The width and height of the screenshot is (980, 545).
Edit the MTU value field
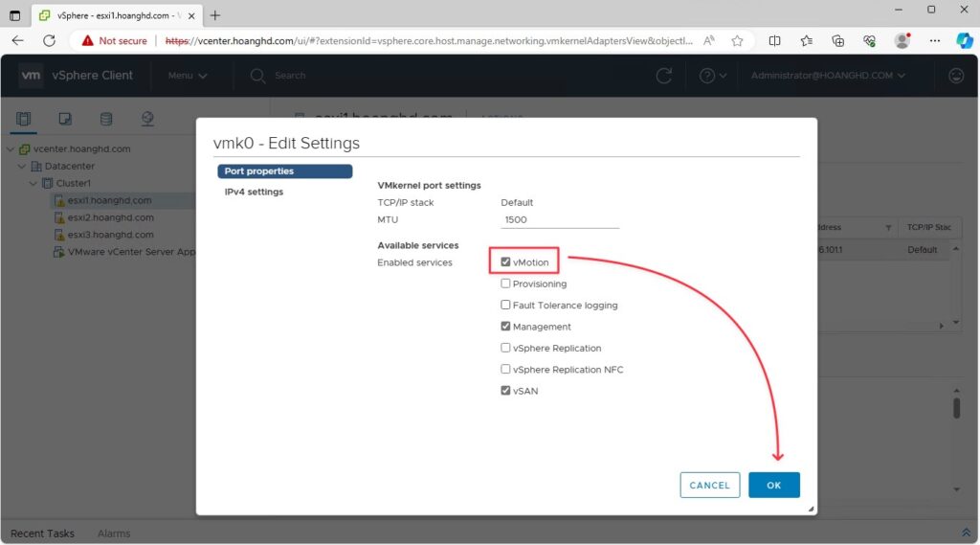pos(559,219)
